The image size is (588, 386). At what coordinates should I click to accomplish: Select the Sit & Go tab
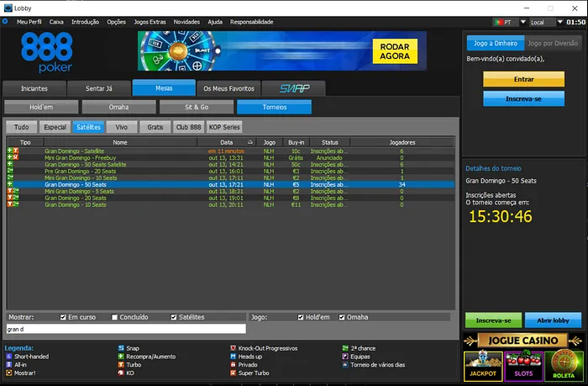click(197, 107)
